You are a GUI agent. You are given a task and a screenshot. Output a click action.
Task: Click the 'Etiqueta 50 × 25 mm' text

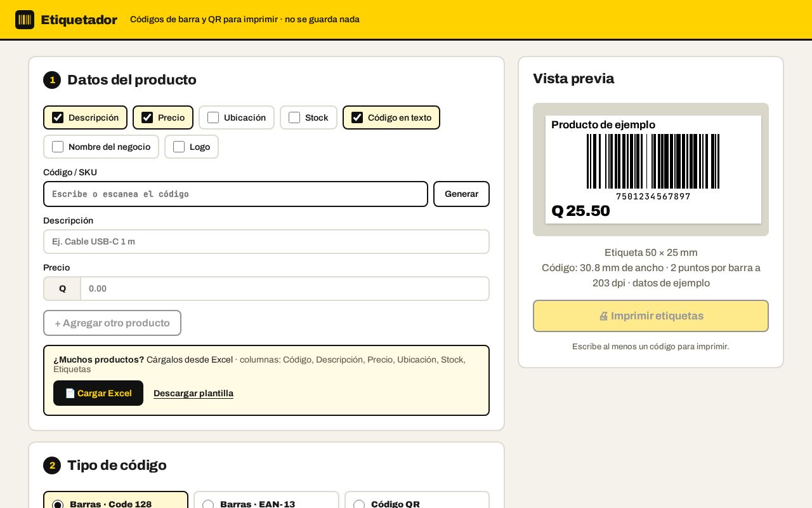(651, 253)
